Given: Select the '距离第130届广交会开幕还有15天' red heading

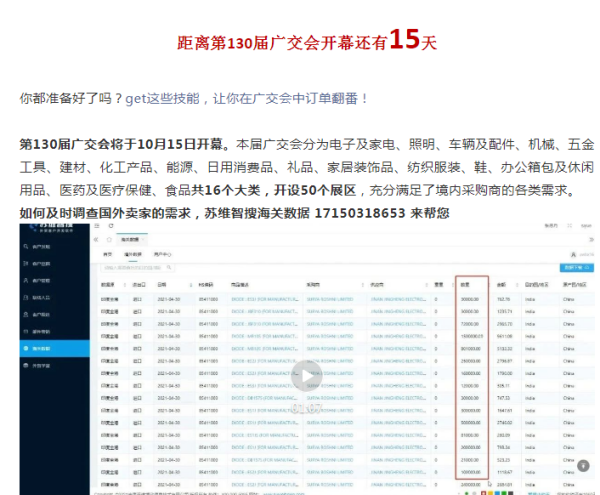Looking at the screenshot, I should click(x=307, y=41).
